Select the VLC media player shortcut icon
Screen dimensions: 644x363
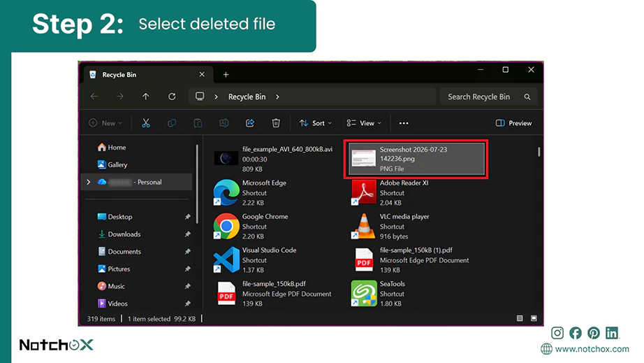pyautogui.click(x=364, y=226)
